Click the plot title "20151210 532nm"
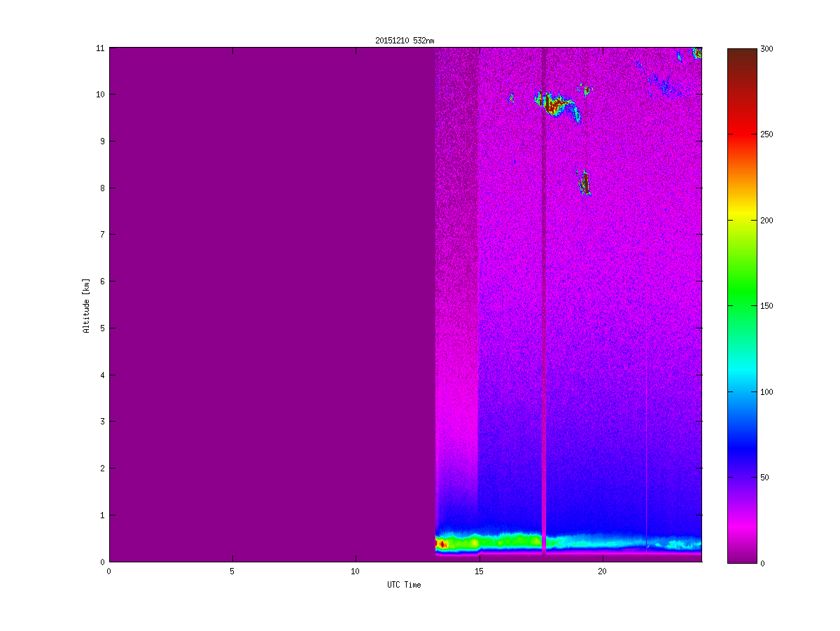The image size is (840, 631). pyautogui.click(x=399, y=41)
